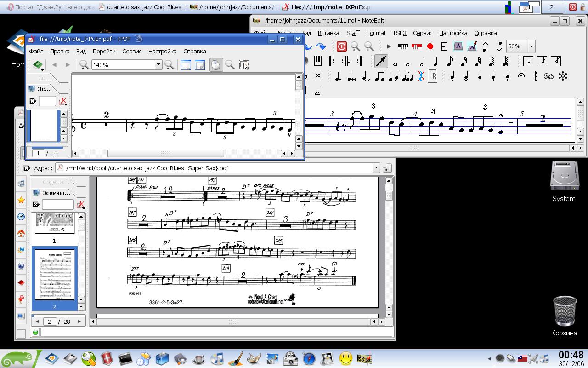Open TSE3 menu in NoteEdit
The height and width of the screenshot is (368, 588).
tap(399, 33)
